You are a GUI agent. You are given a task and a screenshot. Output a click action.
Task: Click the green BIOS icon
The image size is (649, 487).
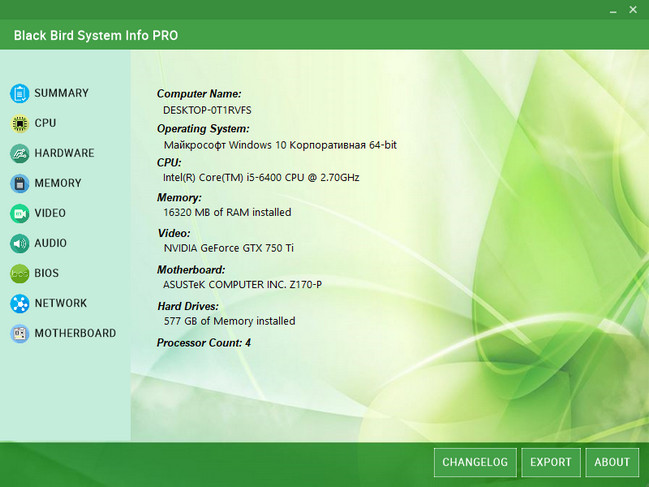click(x=19, y=273)
